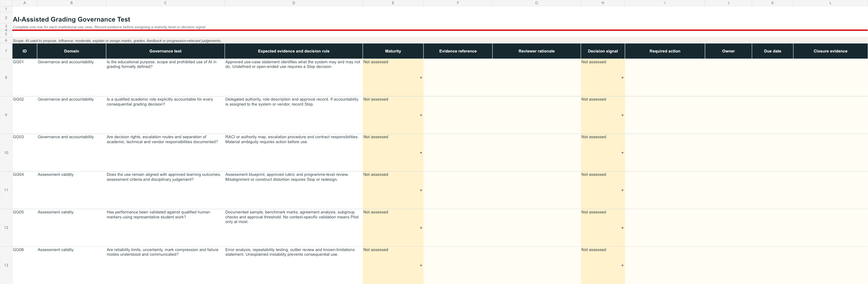This screenshot has height=284, width=868.
Task: Select the 'Reviewer rationale' header cell
Action: [537, 51]
